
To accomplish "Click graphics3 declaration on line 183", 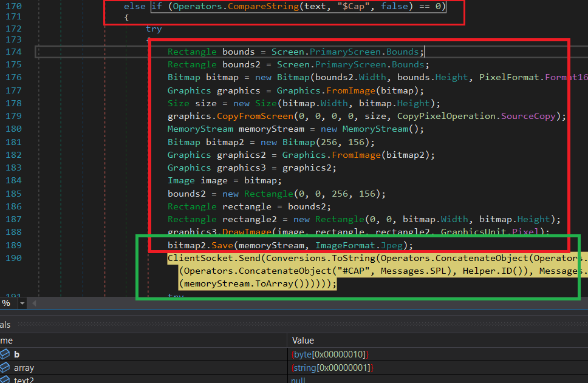I will 241,168.
